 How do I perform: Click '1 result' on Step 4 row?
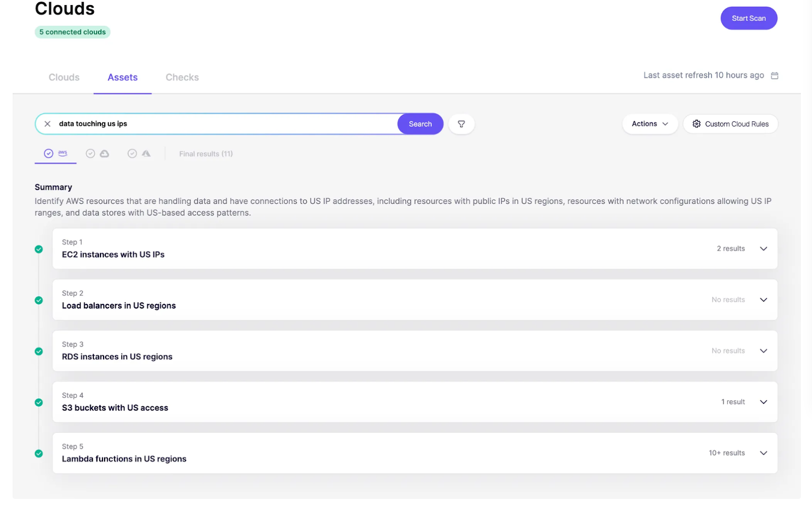(733, 402)
